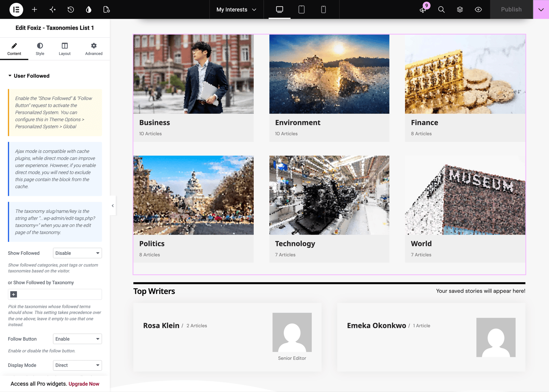Screen dimensions: 549x392
Task: Open the History clock icon
Action: (71, 10)
